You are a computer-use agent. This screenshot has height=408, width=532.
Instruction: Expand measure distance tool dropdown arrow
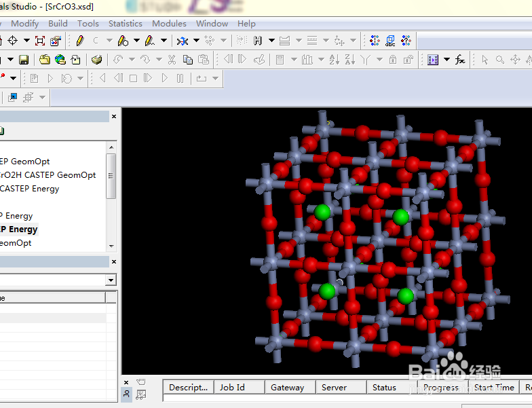point(197,41)
